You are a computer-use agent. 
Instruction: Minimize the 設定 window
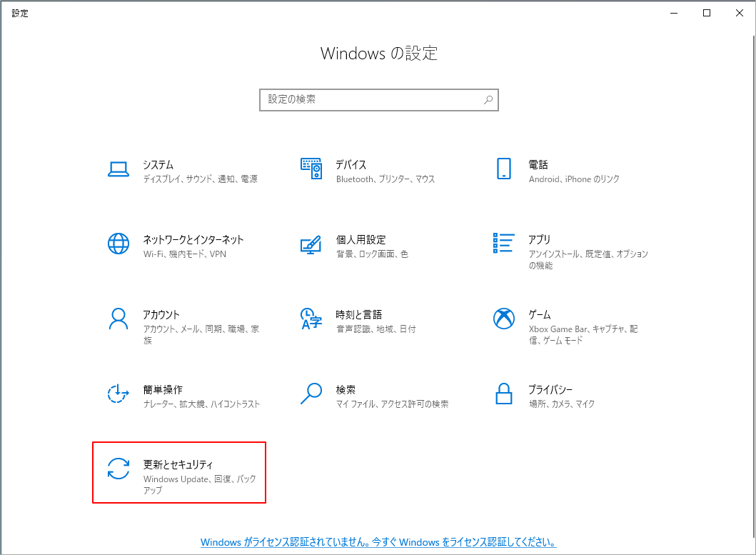pos(674,13)
